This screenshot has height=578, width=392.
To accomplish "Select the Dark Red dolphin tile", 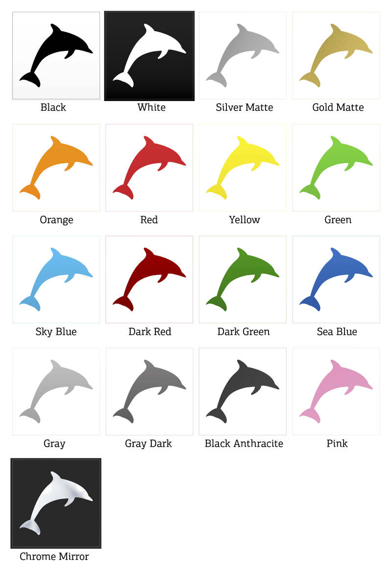I will point(149,279).
